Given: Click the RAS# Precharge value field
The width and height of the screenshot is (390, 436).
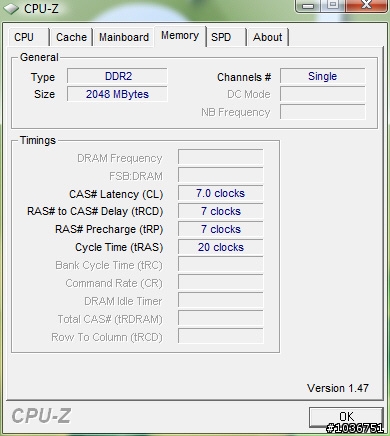Looking at the screenshot, I should (221, 229).
